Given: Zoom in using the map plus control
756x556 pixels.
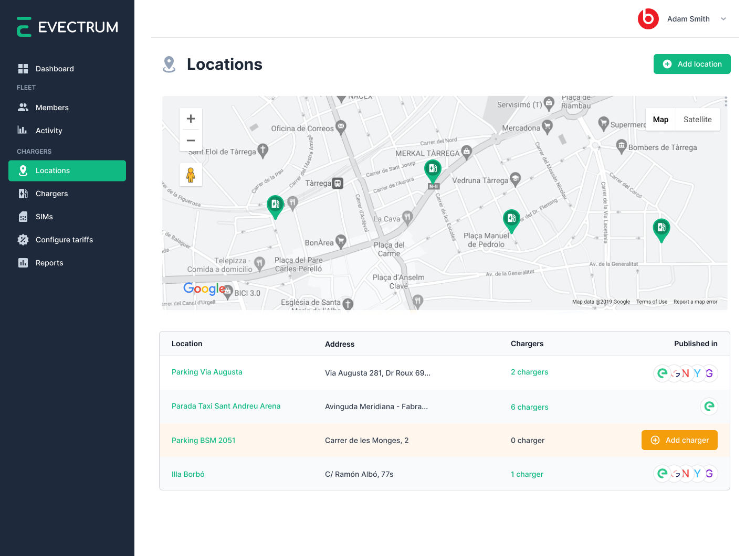Looking at the screenshot, I should [191, 118].
